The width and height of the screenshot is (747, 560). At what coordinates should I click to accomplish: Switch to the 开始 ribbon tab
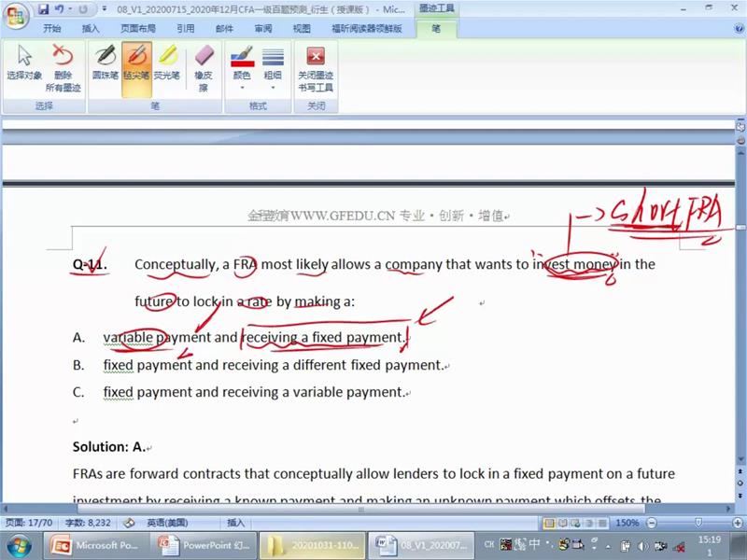[52, 29]
